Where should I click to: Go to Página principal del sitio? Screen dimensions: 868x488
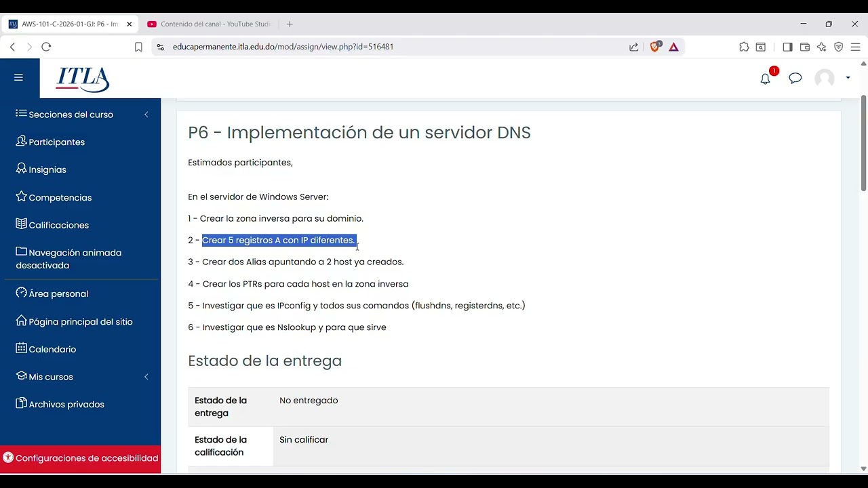(75, 321)
